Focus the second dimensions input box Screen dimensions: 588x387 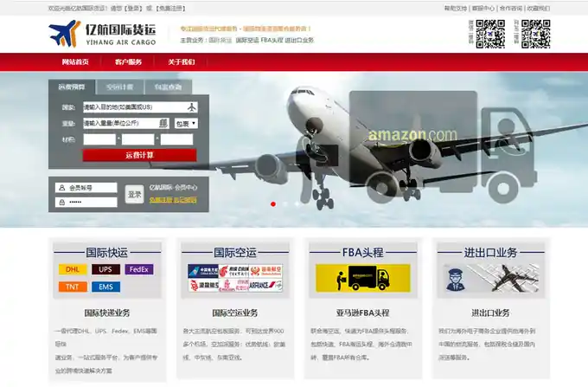pos(138,139)
